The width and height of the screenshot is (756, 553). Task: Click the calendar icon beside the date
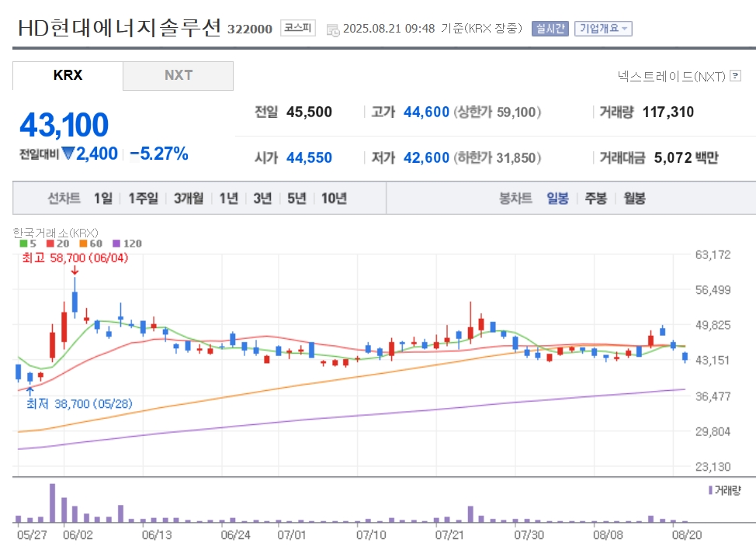pyautogui.click(x=333, y=30)
